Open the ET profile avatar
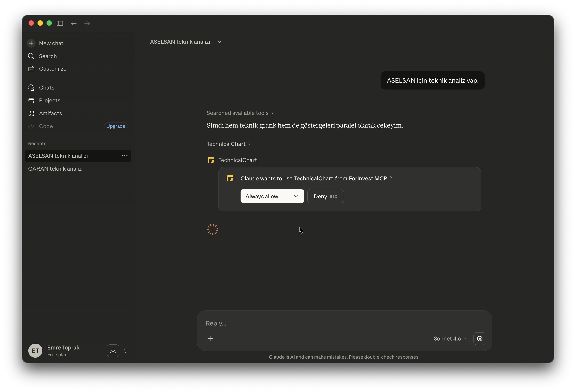The height and width of the screenshot is (392, 576). (x=35, y=351)
